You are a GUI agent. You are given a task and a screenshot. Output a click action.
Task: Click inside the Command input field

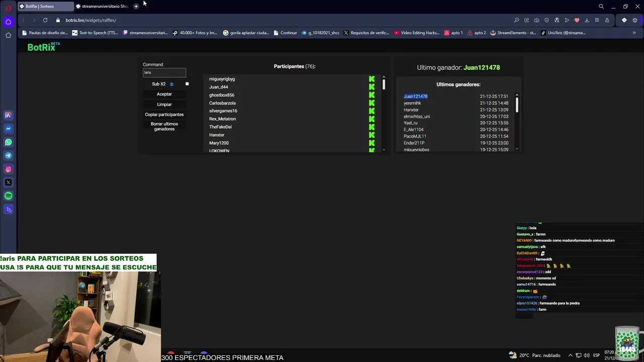click(x=165, y=72)
